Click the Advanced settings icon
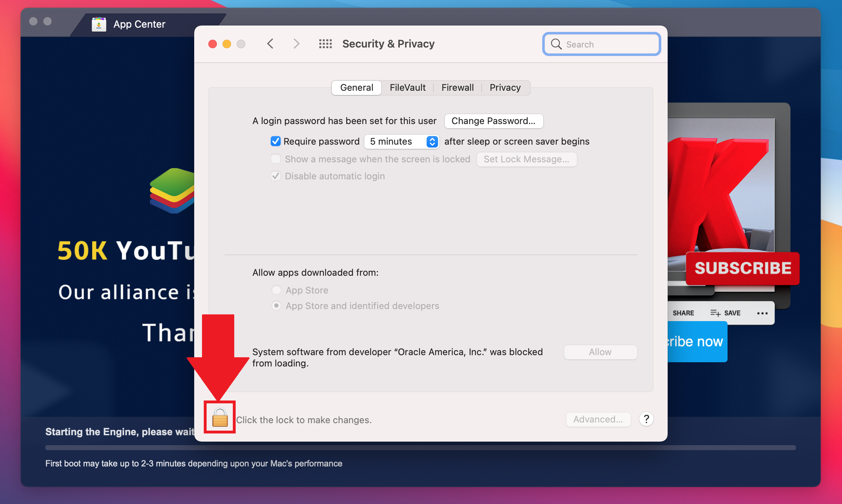The image size is (842, 504). (x=598, y=419)
